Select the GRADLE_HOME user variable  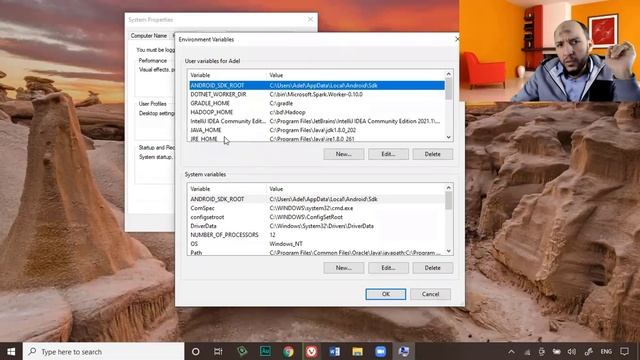[317, 103]
